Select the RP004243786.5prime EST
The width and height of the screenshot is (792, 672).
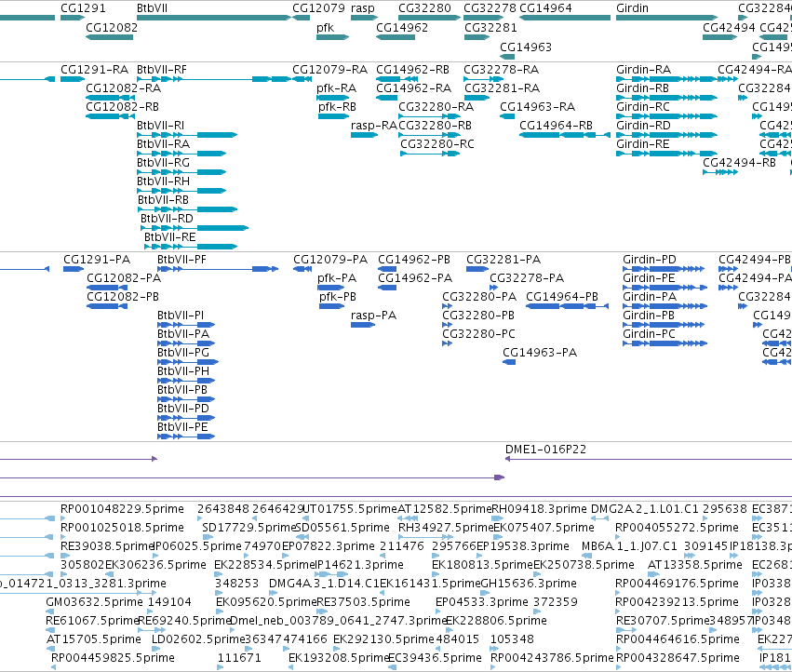pyautogui.click(x=493, y=667)
